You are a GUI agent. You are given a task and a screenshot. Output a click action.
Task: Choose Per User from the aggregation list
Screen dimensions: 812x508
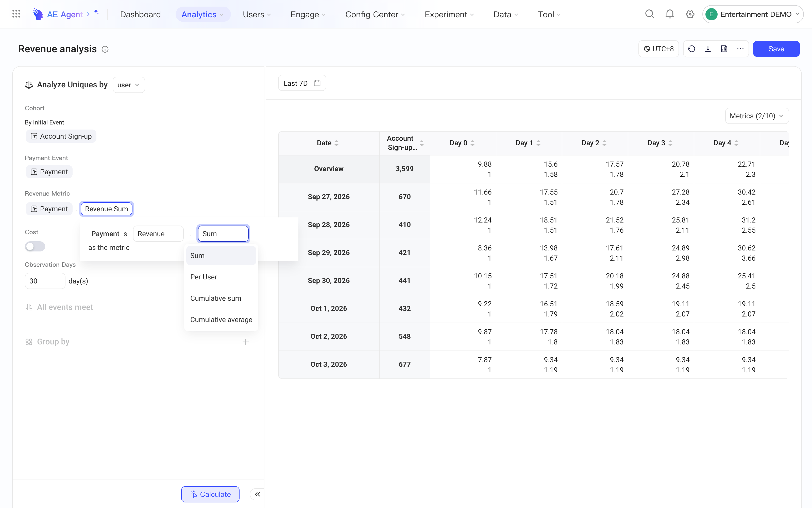pyautogui.click(x=221, y=277)
